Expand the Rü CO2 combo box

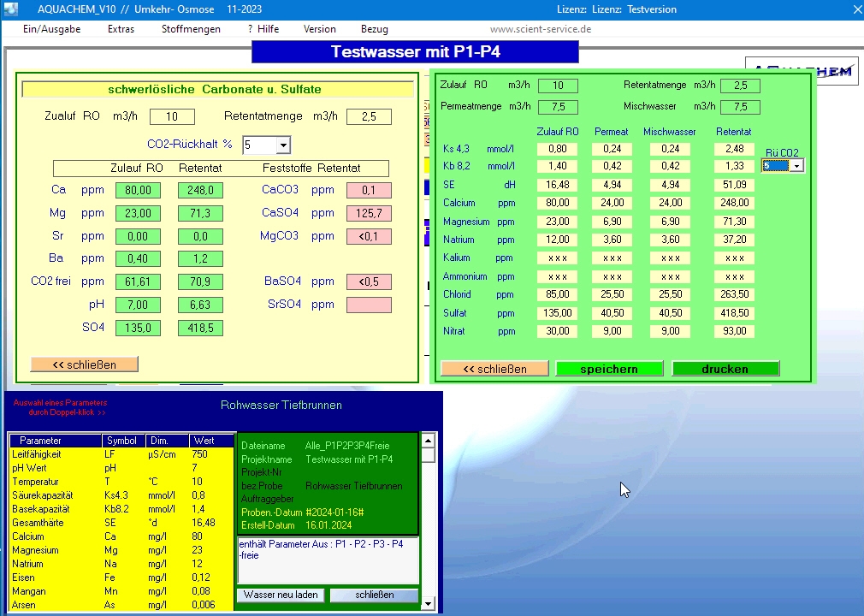point(796,166)
